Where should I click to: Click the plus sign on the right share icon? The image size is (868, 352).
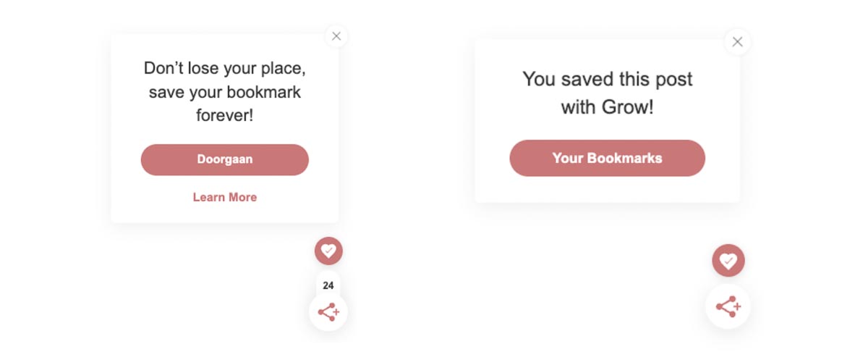click(736, 307)
